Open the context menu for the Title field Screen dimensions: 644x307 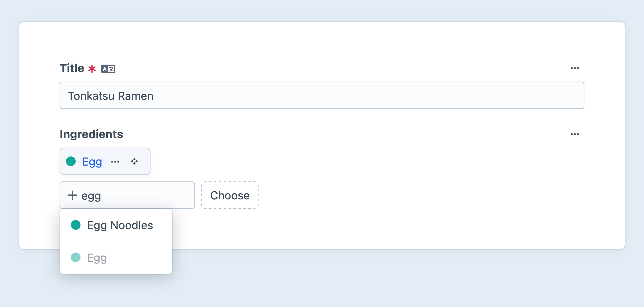click(575, 68)
